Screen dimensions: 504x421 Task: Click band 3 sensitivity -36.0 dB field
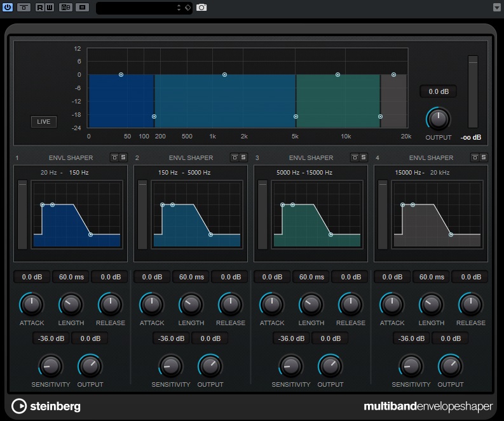291,338
